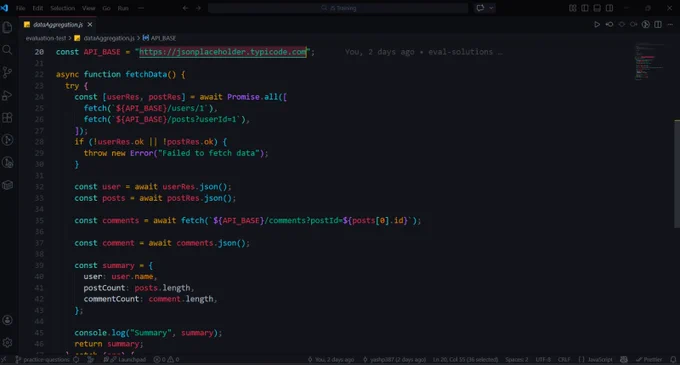Click line number 35 in the gutter
The width and height of the screenshot is (680, 365).
click(x=39, y=220)
